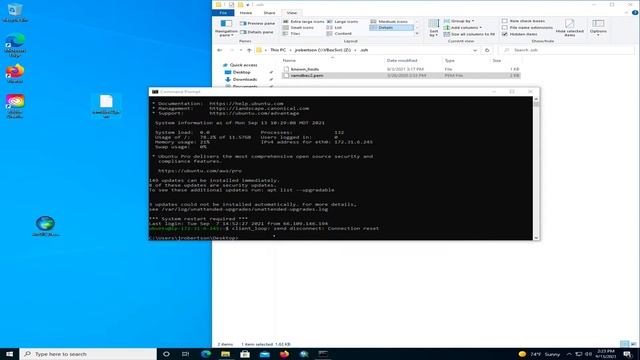
Task: Select the known_hosts file
Action: pos(401,69)
